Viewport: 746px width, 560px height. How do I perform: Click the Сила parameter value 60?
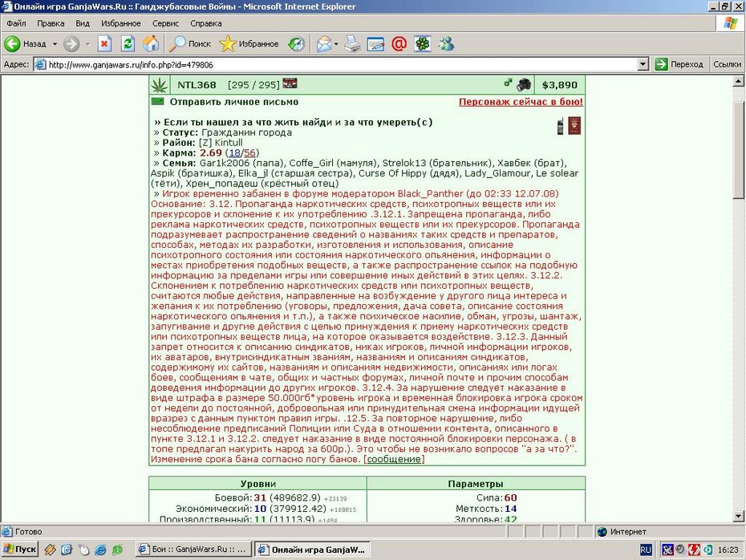510,497
